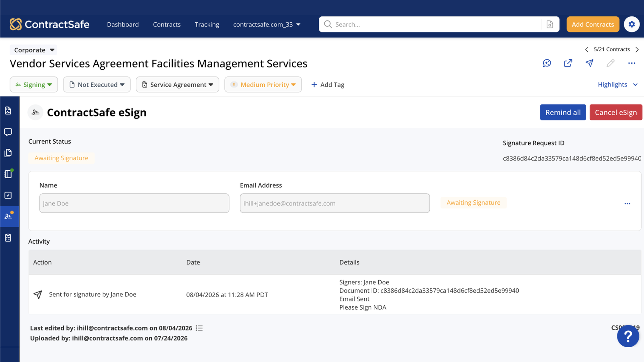Click the Email Address field
The width and height of the screenshot is (644, 362).
click(x=335, y=203)
